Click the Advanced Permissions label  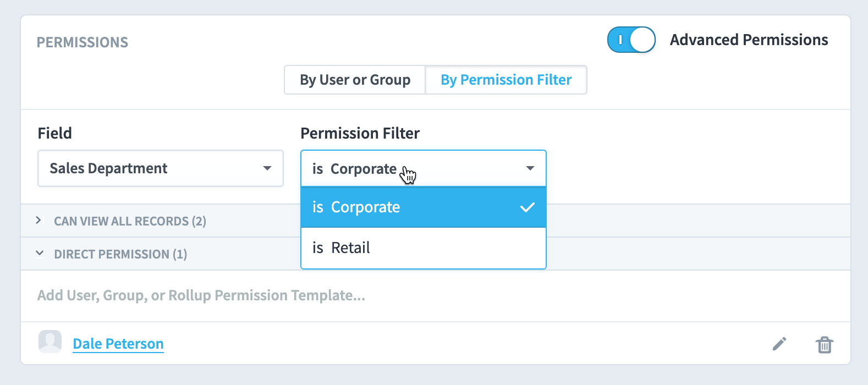[x=749, y=40]
